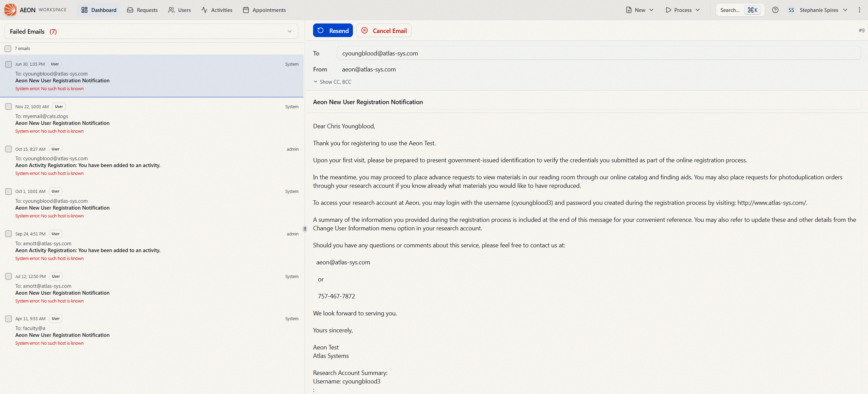The height and width of the screenshot is (394, 868).
Task: Select the email to myemail@cats.dogs
Action: [152, 118]
